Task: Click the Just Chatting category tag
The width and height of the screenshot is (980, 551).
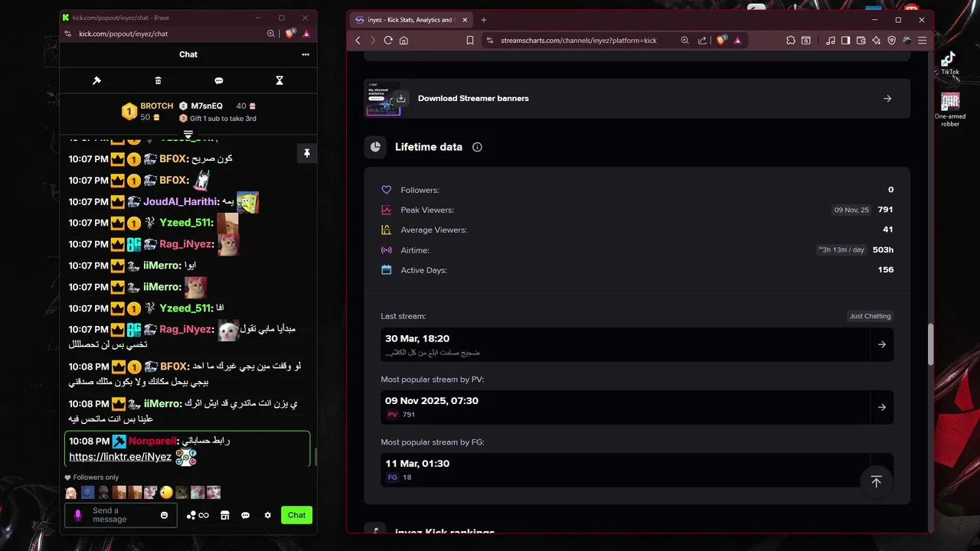Action: point(871,316)
